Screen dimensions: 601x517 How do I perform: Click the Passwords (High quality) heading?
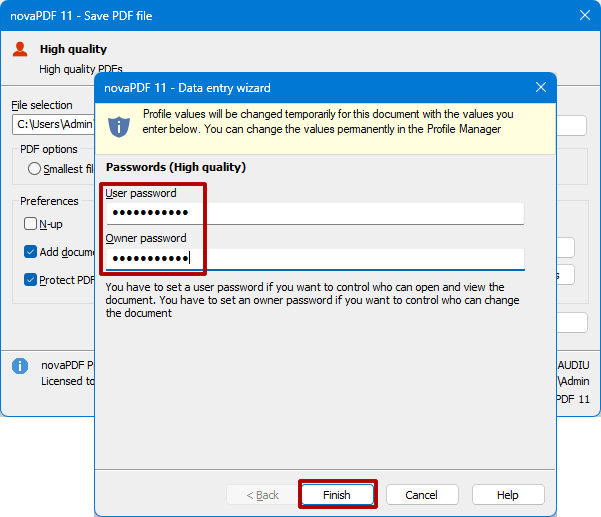pyautogui.click(x=176, y=167)
